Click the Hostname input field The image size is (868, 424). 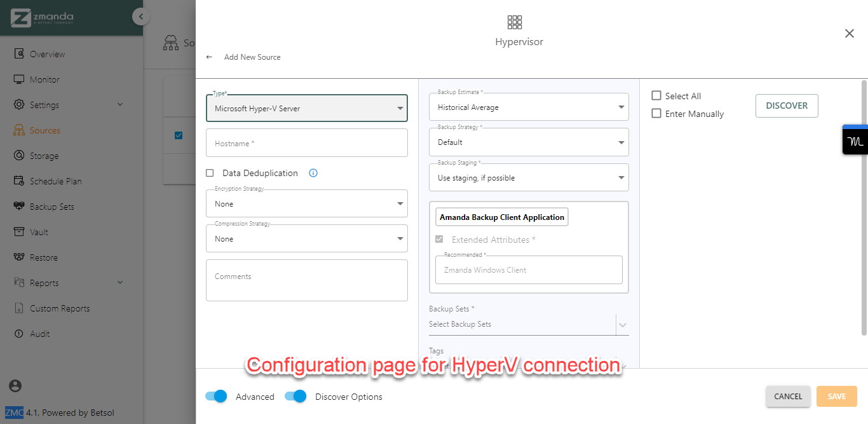click(x=307, y=143)
